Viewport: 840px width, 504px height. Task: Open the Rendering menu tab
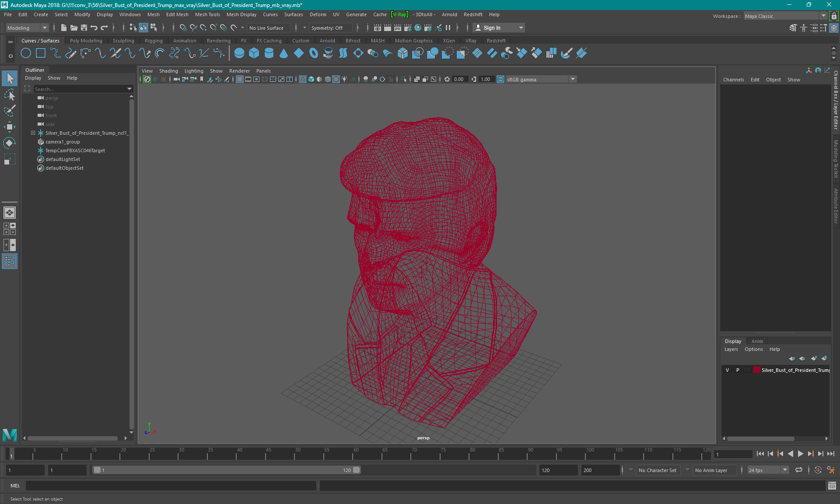click(218, 40)
